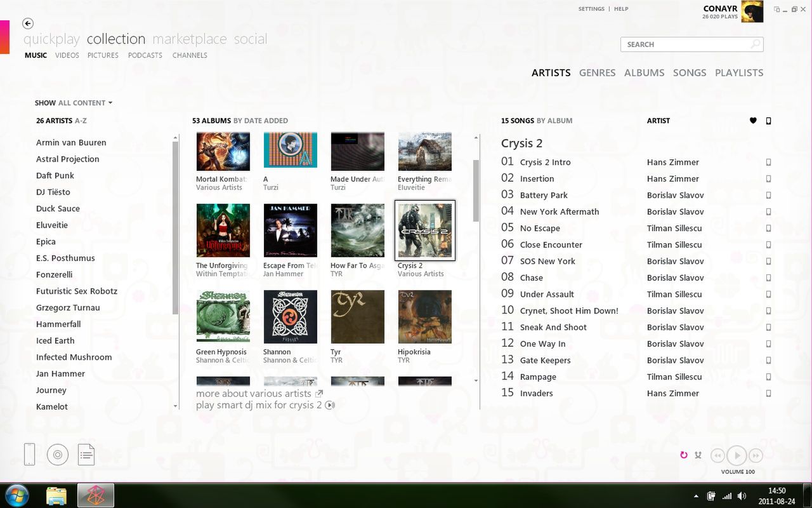Play smart DJ mix for Crysis 2
Screen dimensions: 812x508
[265, 405]
